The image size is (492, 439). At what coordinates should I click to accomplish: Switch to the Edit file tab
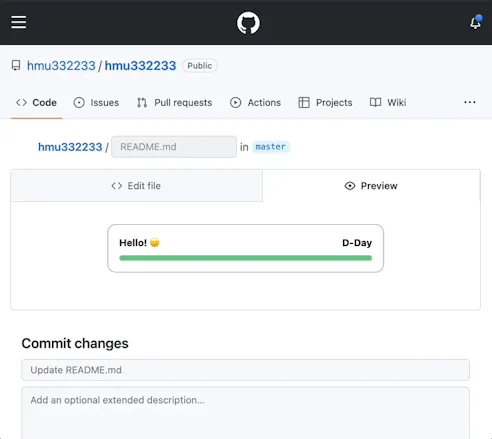click(x=136, y=186)
